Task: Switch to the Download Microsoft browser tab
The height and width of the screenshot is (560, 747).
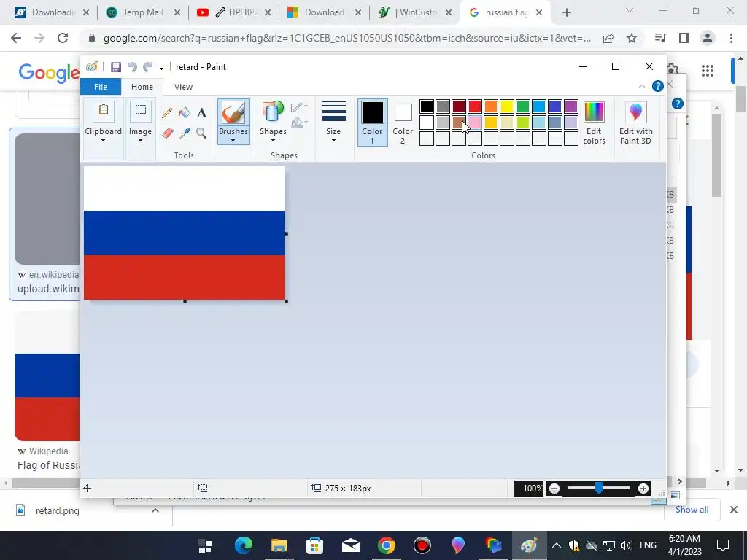Action: tap(324, 12)
